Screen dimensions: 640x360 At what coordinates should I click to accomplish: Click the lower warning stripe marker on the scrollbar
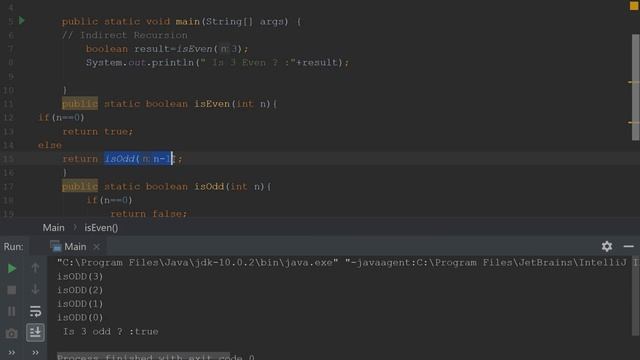633,122
